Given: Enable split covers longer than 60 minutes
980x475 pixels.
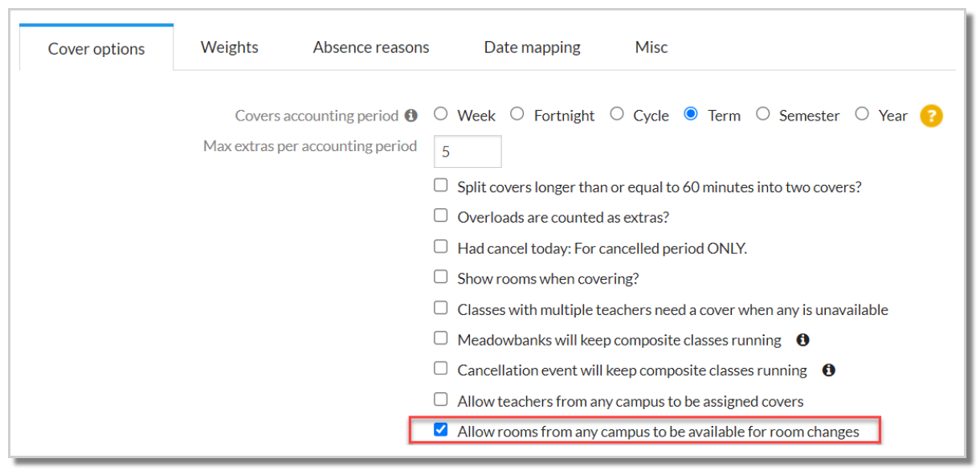Looking at the screenshot, I should click(x=440, y=186).
